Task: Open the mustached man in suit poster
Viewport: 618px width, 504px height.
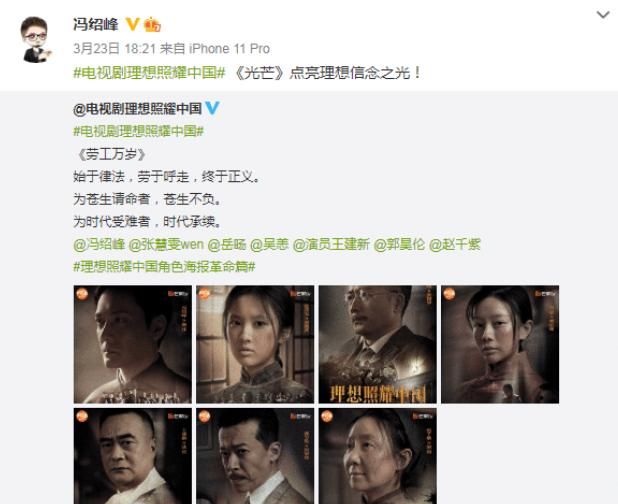Action: click(255, 456)
